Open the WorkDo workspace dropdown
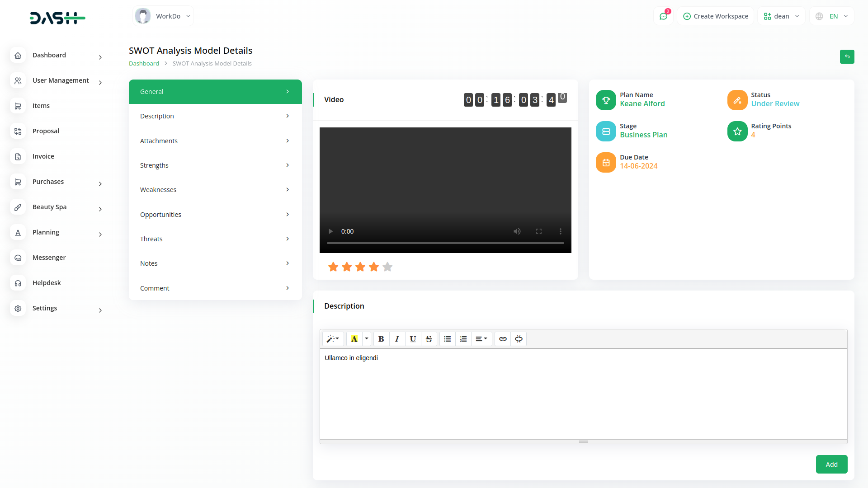Screen dimensions: 868x488 163,16
